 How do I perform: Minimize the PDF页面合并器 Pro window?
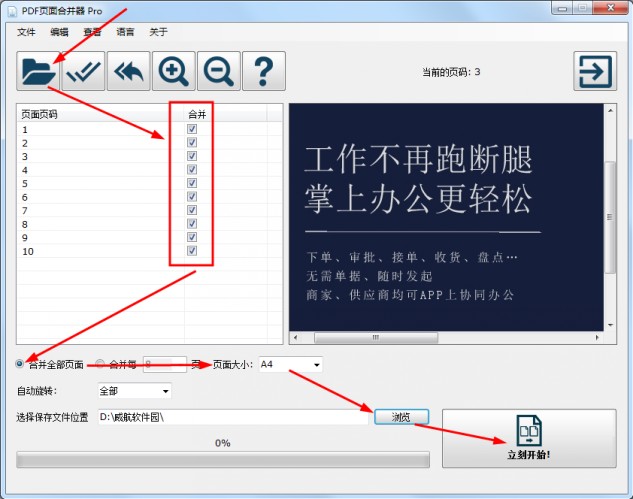coord(563,8)
